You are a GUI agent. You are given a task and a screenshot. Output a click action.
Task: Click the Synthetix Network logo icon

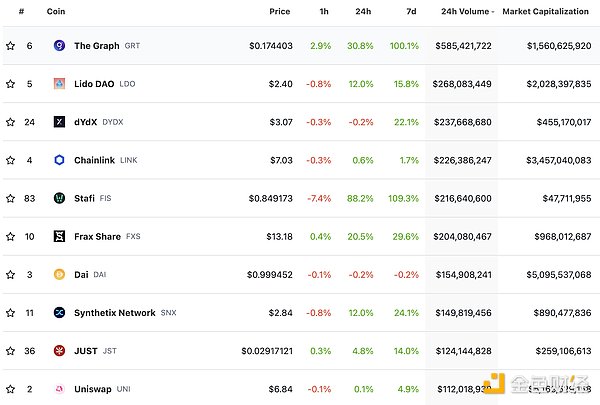[x=59, y=313]
